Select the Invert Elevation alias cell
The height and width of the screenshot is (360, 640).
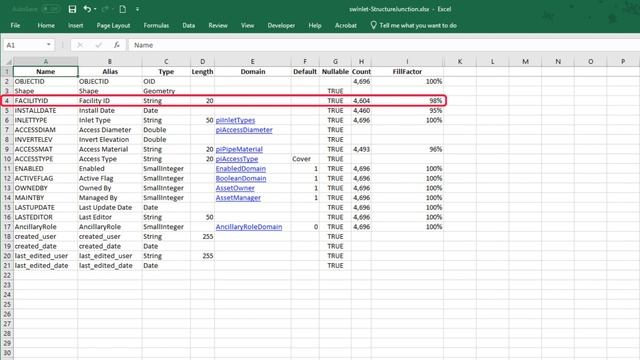click(110, 140)
